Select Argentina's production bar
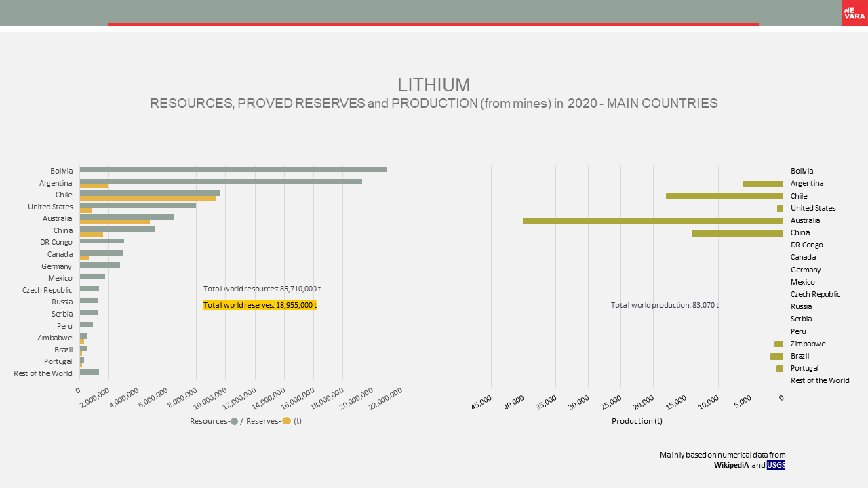 [762, 184]
